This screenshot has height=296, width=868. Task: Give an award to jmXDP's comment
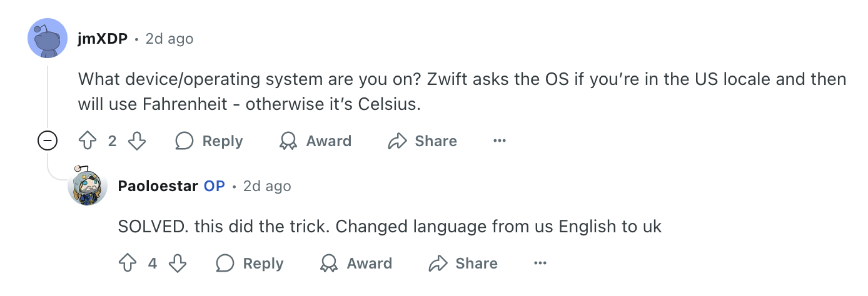click(315, 141)
